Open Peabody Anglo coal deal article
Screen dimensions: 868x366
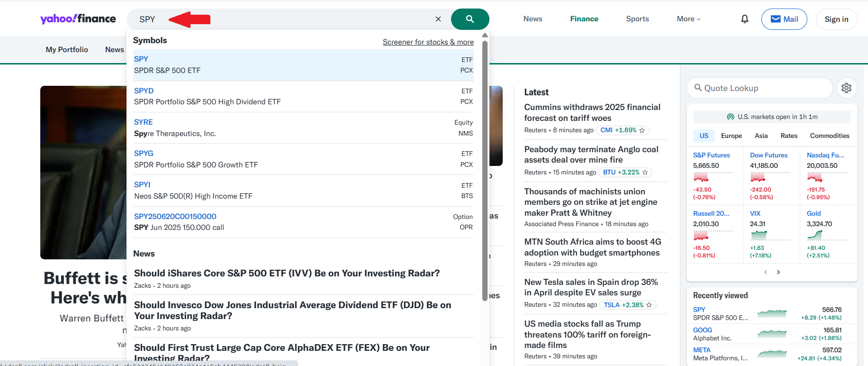pyautogui.click(x=591, y=155)
